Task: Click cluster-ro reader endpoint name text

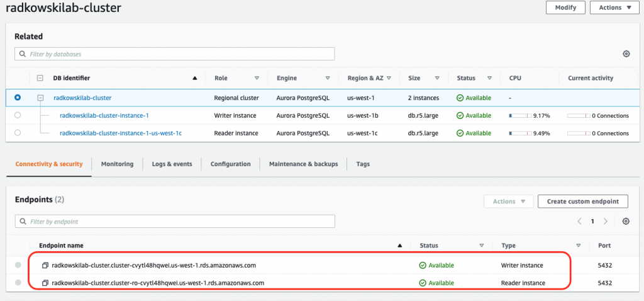Action: pos(158,283)
